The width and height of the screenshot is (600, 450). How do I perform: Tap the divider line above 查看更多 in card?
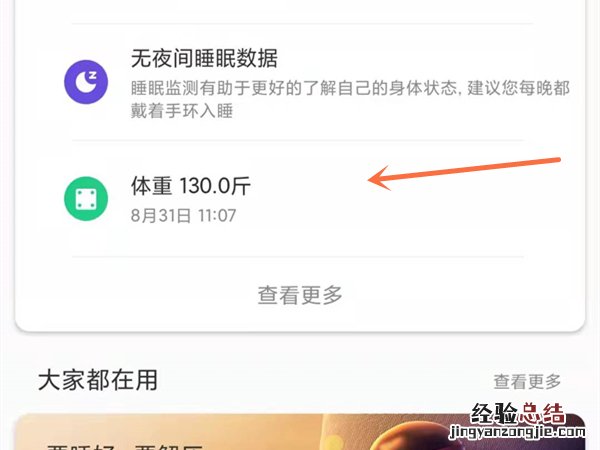[298, 257]
